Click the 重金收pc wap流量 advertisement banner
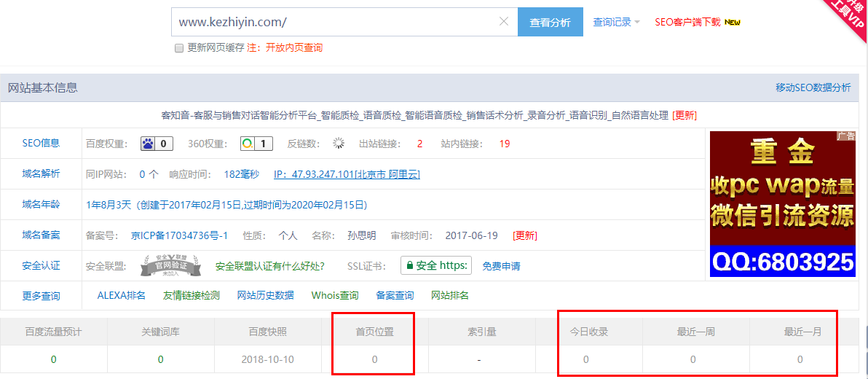Image resolution: width=868 pixels, height=379 pixels. click(x=782, y=204)
